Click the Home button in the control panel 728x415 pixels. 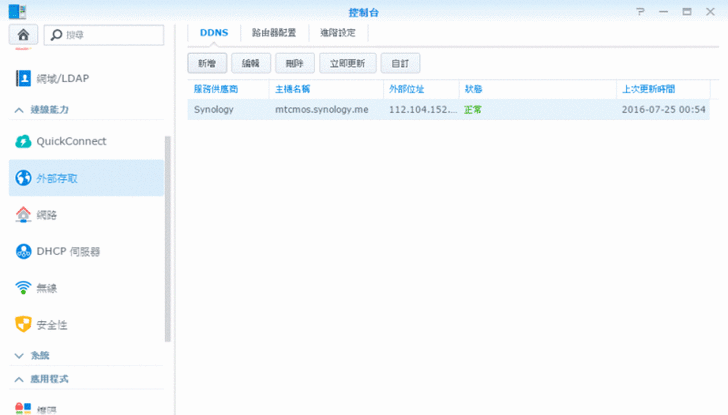(x=23, y=35)
